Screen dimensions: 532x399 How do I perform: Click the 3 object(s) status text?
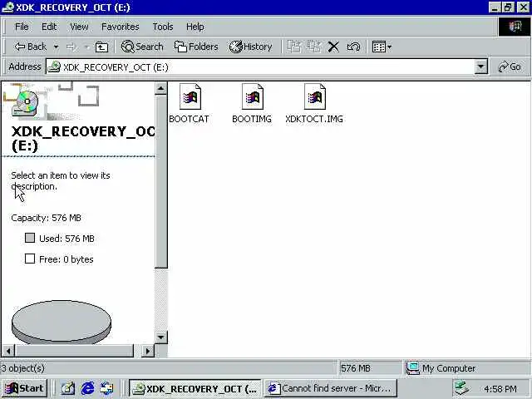(22, 368)
